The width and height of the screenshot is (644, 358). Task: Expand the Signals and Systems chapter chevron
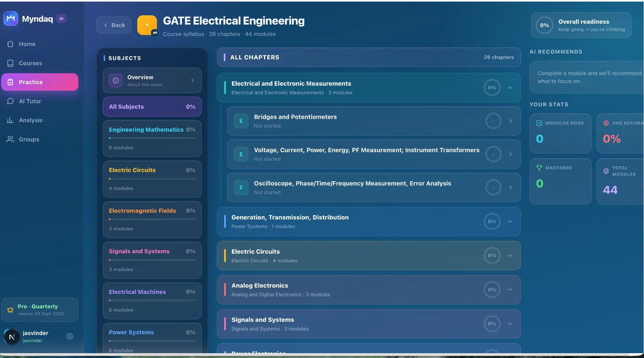[x=510, y=324]
